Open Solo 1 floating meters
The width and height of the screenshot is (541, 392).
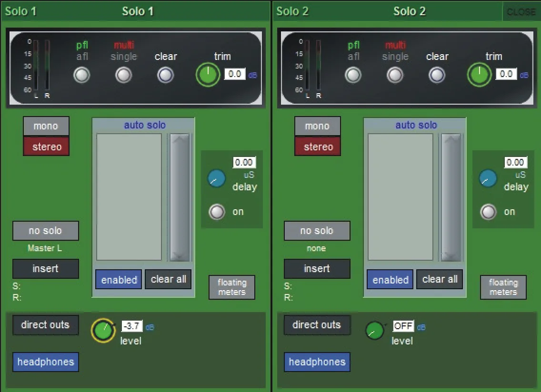point(232,287)
